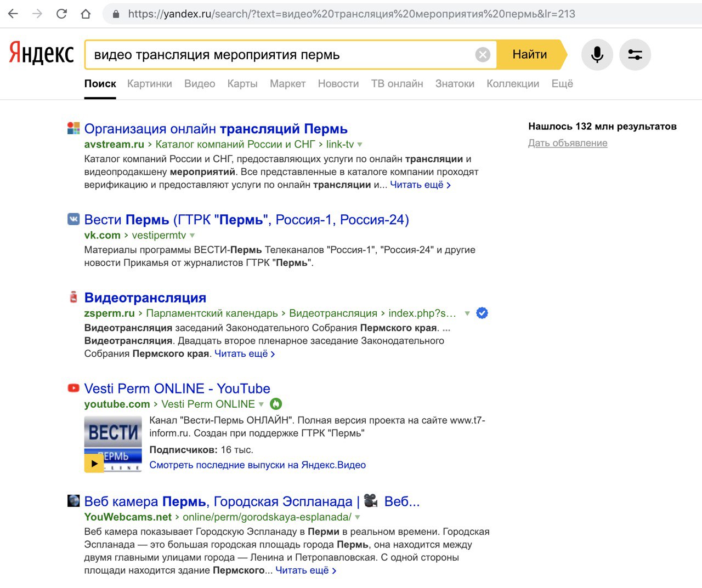Open the Вести Пермь channel thumbnail

point(113,444)
